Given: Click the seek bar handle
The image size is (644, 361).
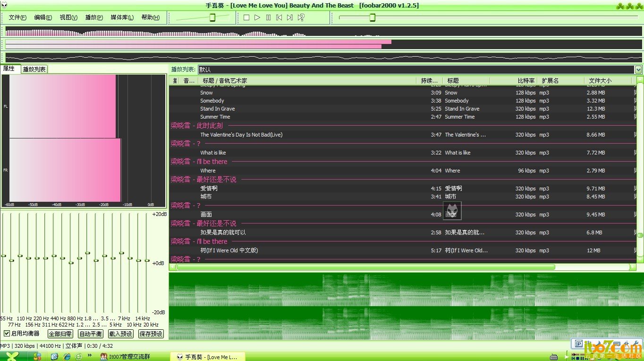Looking at the screenshot, I should coord(372,17).
